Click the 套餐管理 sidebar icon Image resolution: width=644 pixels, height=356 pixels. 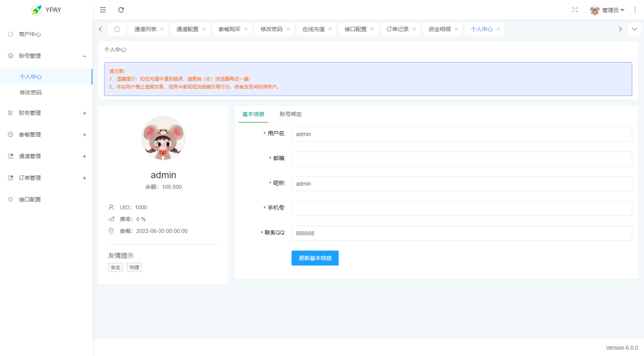coord(10,134)
